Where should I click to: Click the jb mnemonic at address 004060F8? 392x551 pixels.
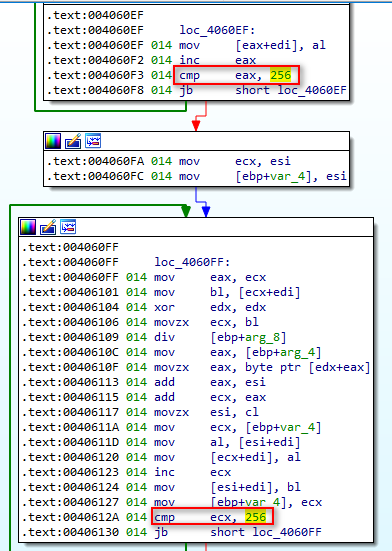tap(186, 90)
